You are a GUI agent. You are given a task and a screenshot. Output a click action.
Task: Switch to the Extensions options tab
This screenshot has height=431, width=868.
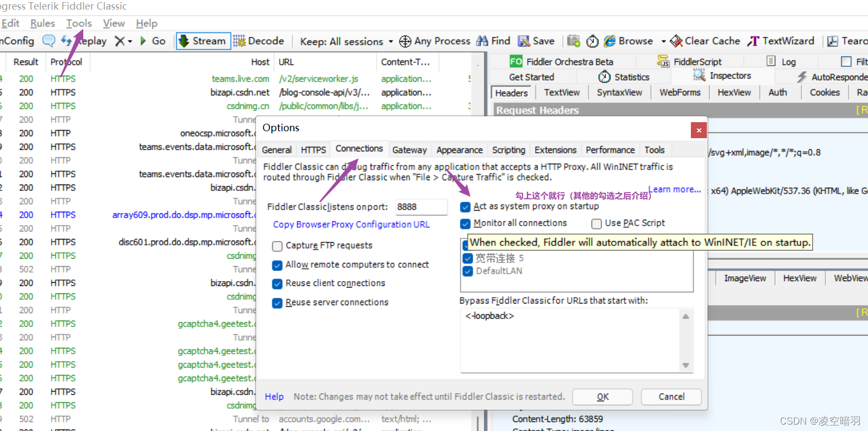click(x=555, y=150)
